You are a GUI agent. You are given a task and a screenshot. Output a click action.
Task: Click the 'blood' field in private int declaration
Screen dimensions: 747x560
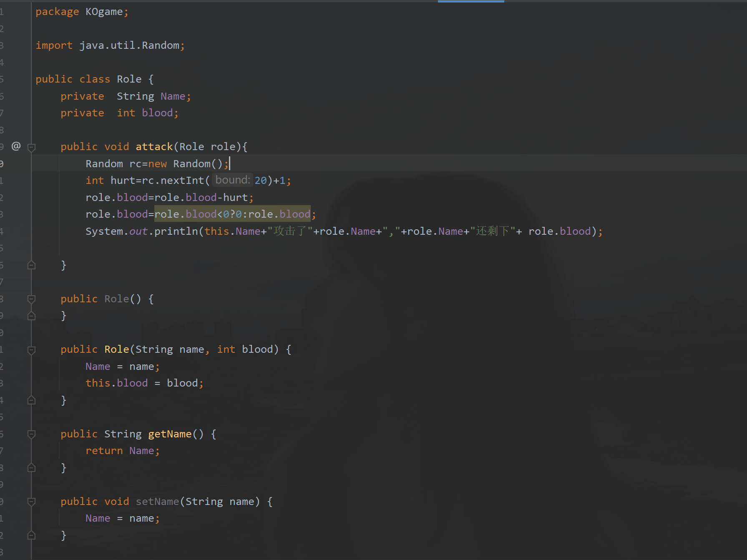157,113
